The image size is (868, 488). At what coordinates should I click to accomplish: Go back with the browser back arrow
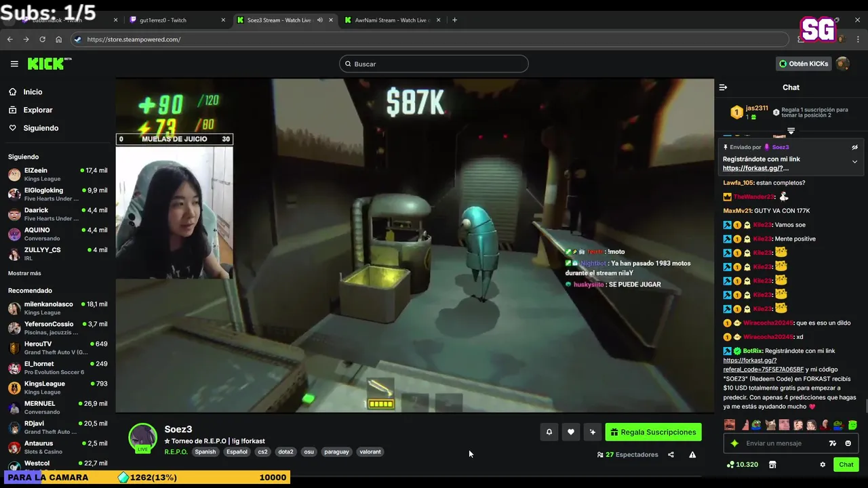[x=10, y=39]
